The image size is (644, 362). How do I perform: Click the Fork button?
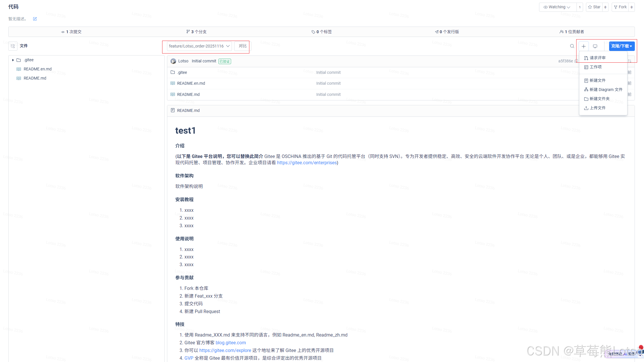point(620,7)
